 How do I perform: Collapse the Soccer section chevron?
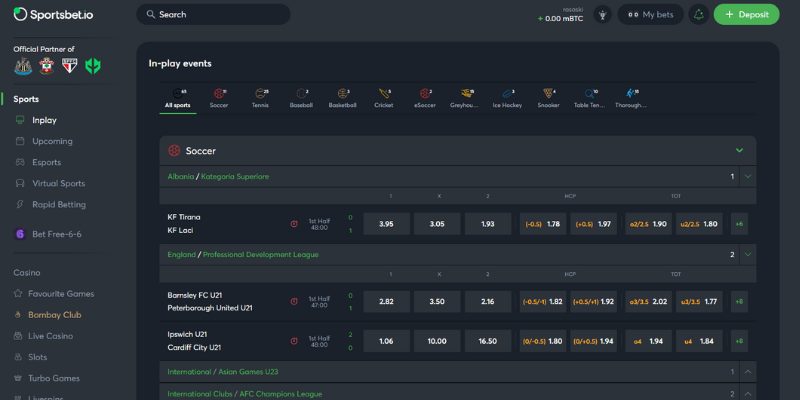739,151
